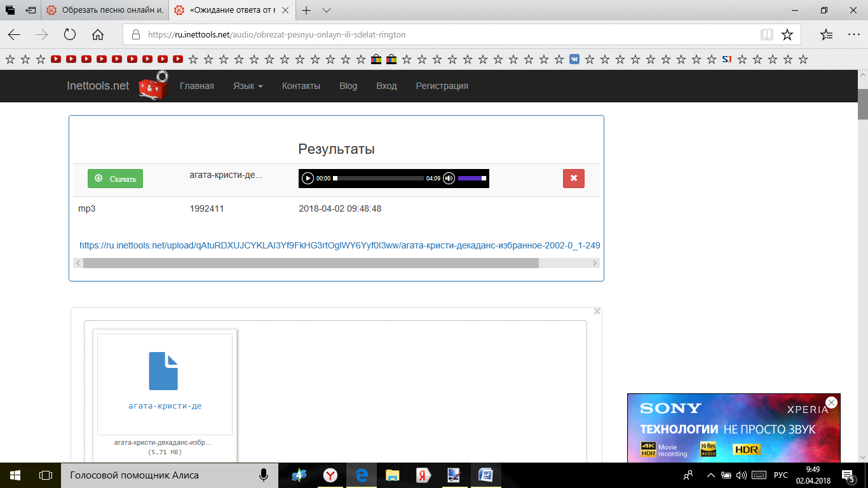Close the Sony Xperia ad
868x488 pixels.
point(831,402)
